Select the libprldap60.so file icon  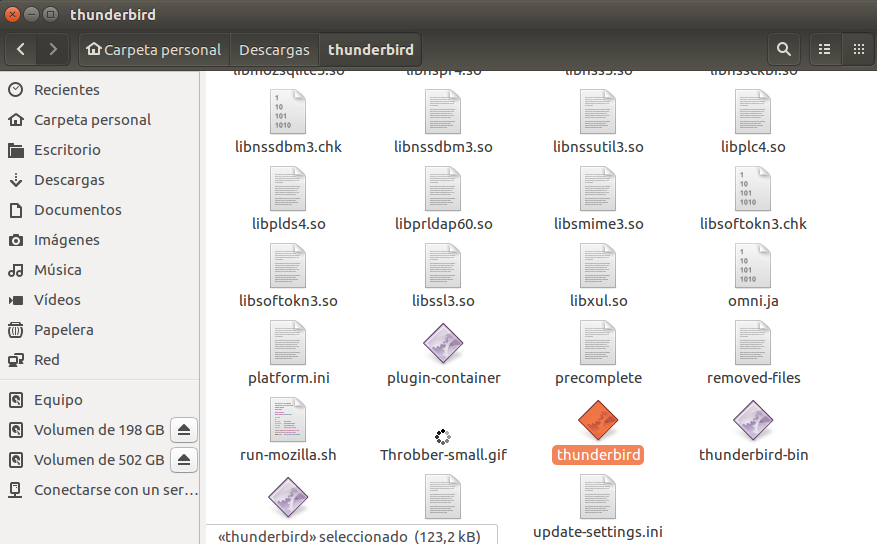tap(443, 189)
